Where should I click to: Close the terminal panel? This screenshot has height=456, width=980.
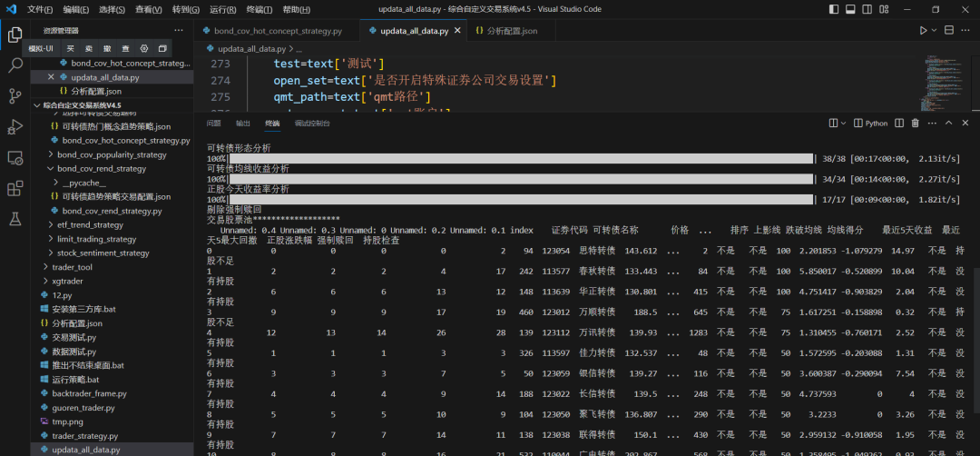point(965,124)
